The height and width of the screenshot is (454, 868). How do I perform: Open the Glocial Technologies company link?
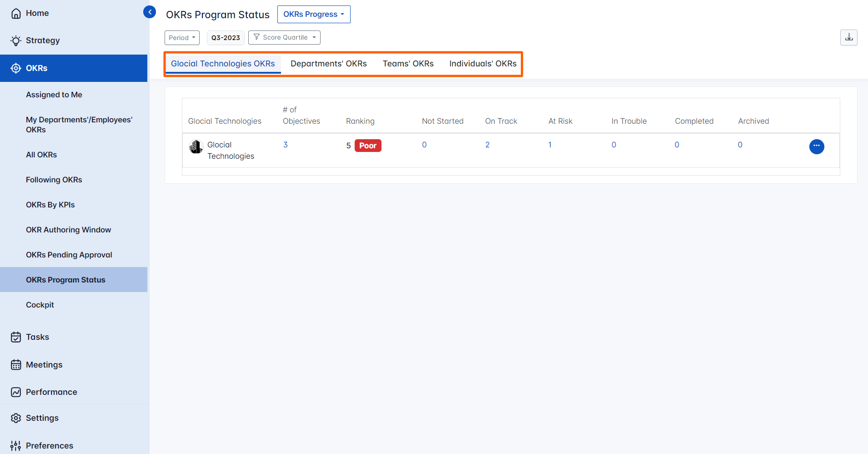coord(231,150)
